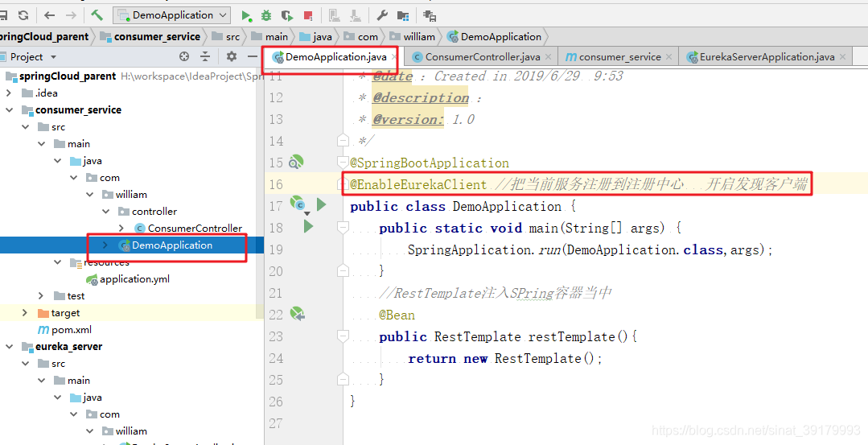Image resolution: width=868 pixels, height=445 pixels.
Task: Start debugging with the bug icon
Action: [x=266, y=15]
